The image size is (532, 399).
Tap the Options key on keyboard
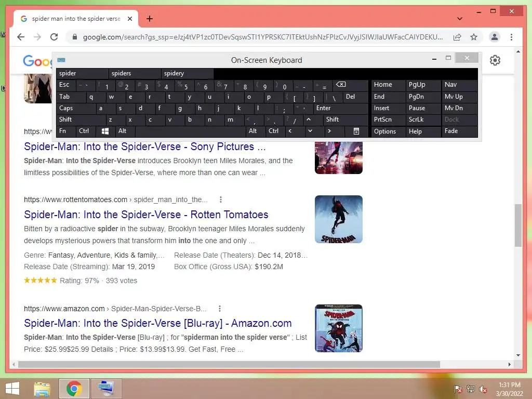pyautogui.click(x=388, y=131)
